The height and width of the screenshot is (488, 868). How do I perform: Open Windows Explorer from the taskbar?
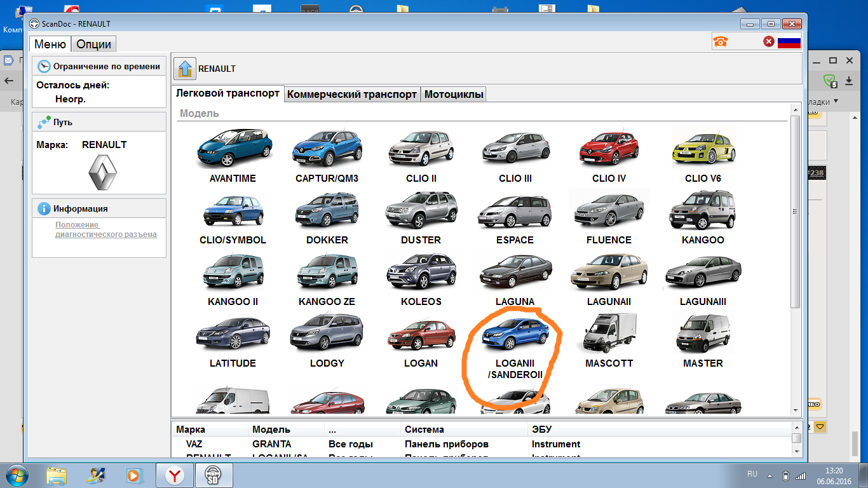57,475
